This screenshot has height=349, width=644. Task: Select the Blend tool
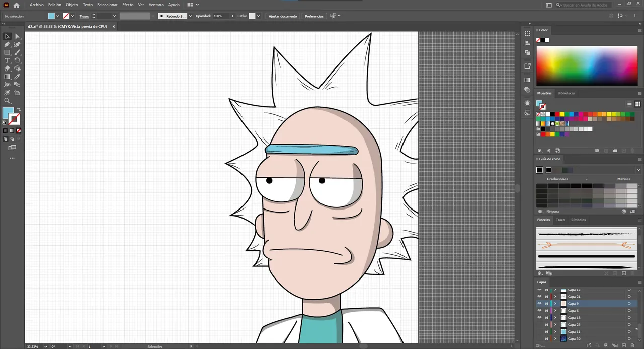point(17,85)
